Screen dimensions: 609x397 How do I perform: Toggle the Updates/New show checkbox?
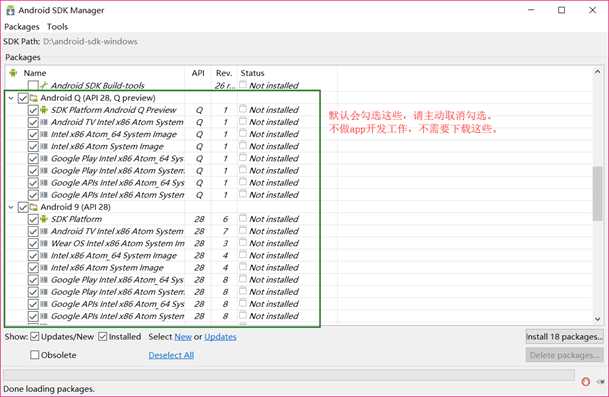(x=35, y=336)
